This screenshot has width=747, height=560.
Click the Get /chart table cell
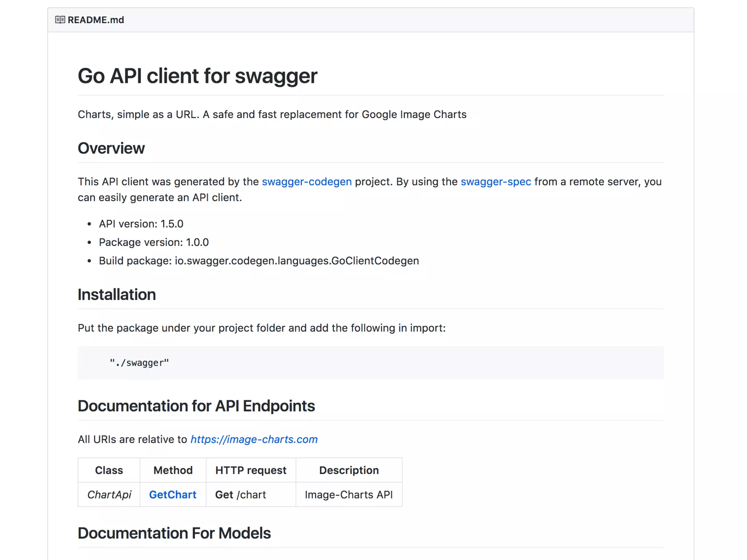240,495
